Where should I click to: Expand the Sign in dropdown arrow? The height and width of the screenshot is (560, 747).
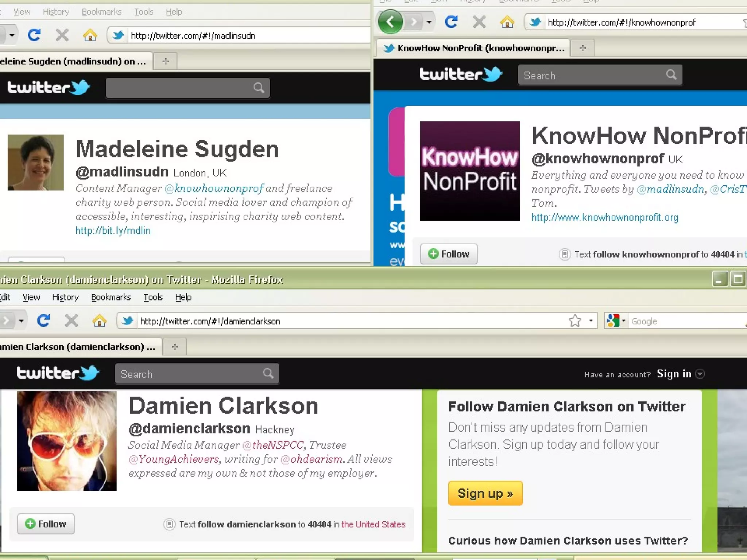(700, 374)
